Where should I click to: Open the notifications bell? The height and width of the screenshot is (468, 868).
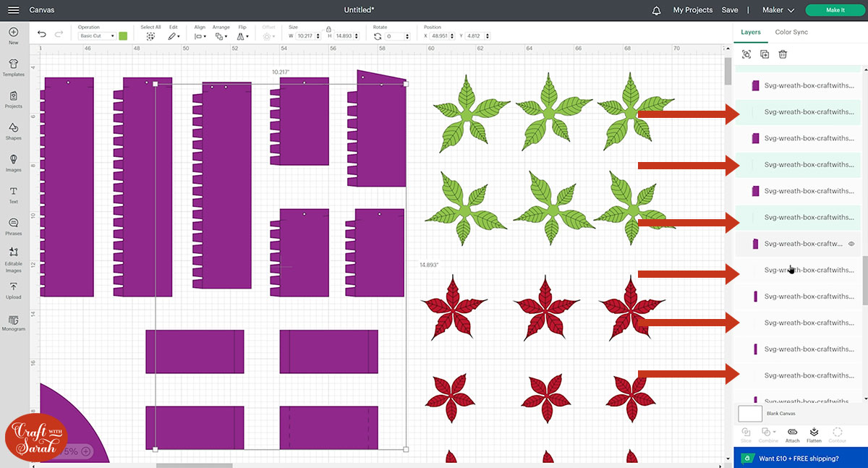pyautogui.click(x=656, y=10)
